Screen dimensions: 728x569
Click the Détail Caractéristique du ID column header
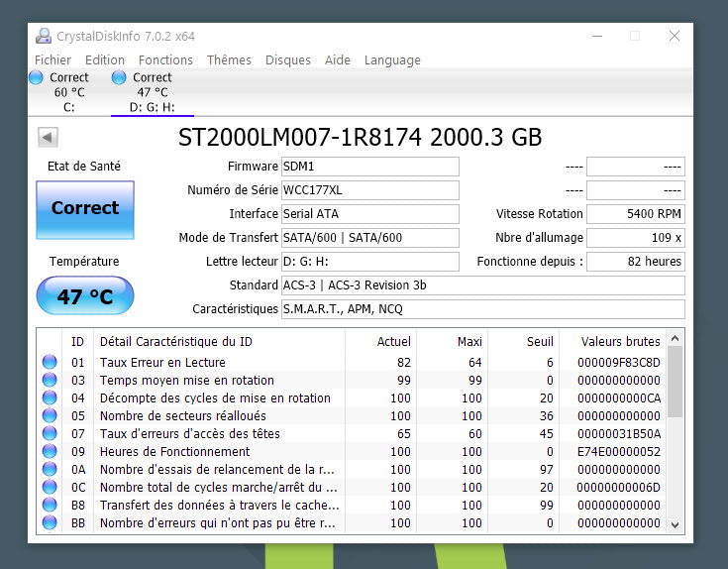point(219,341)
